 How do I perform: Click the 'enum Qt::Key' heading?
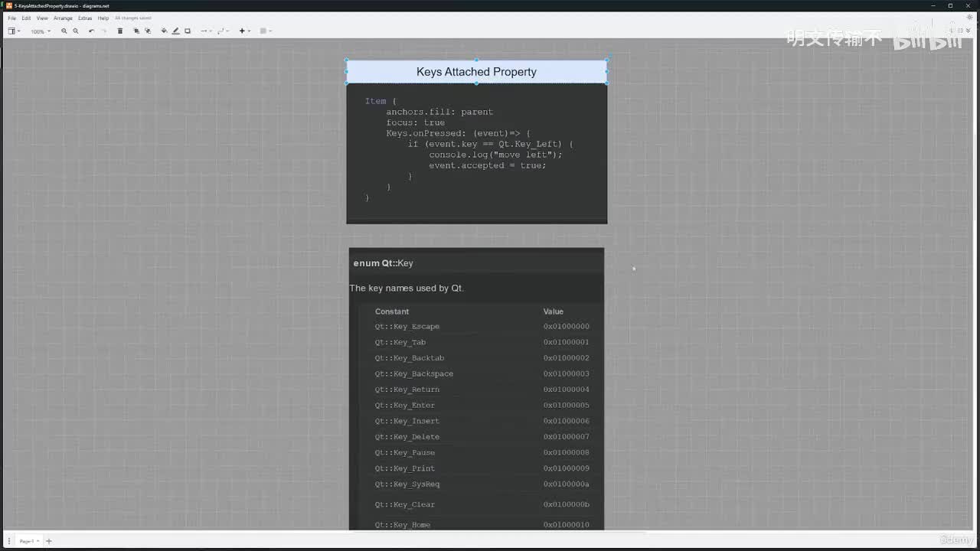point(384,263)
